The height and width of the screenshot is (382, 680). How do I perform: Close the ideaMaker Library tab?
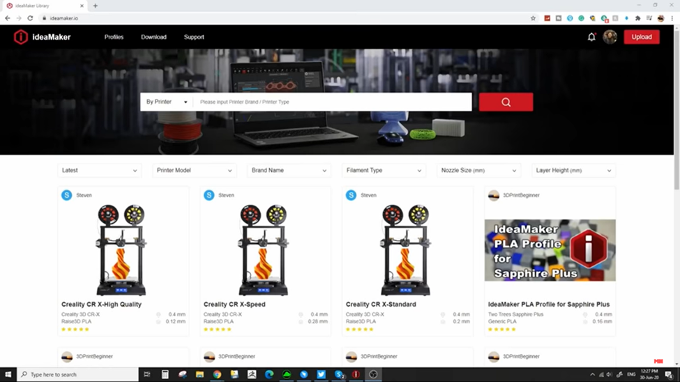click(82, 6)
